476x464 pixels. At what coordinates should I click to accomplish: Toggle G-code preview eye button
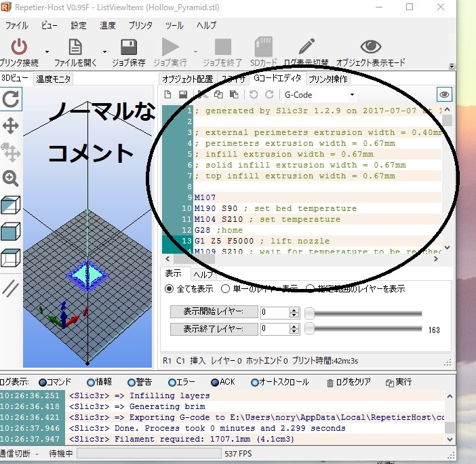[444, 94]
